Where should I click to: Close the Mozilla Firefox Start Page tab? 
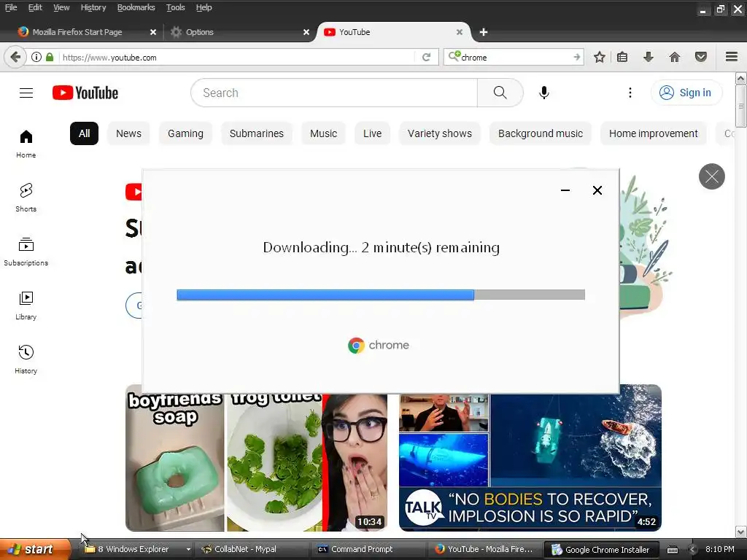click(153, 32)
